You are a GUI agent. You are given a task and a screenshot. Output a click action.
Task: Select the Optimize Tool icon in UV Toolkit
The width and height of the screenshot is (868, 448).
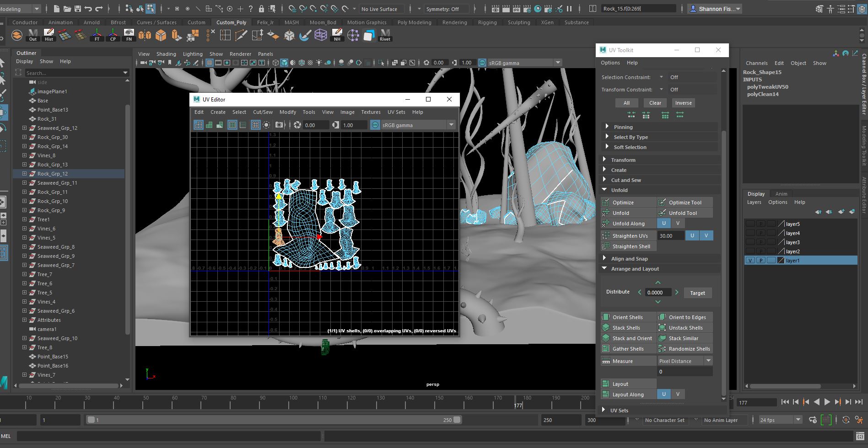[x=662, y=202]
